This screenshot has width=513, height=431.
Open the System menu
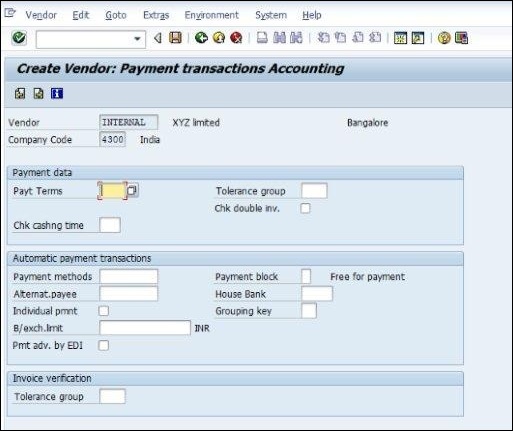tap(271, 15)
